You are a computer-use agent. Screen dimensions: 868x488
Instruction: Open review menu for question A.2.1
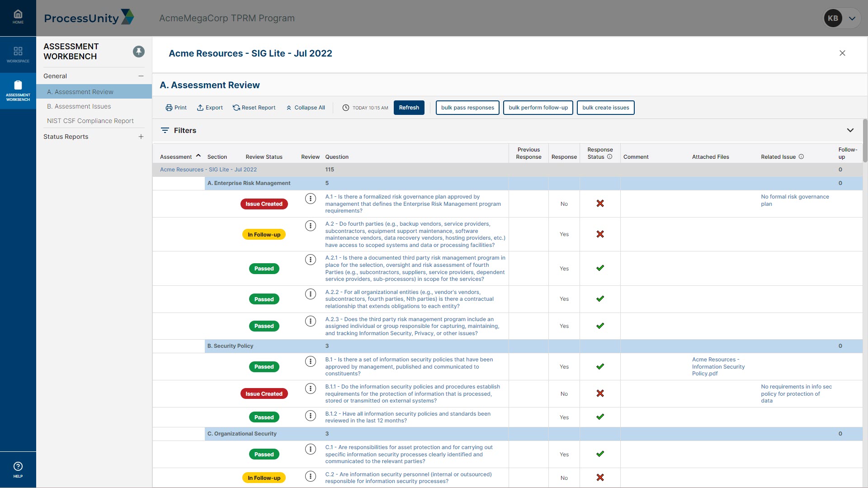[x=311, y=260]
